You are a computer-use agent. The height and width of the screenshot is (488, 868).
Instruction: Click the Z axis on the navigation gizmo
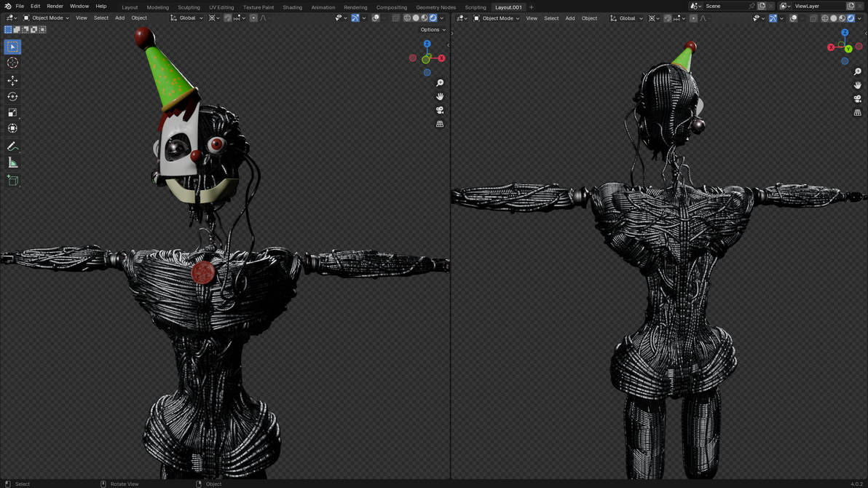[x=427, y=44]
